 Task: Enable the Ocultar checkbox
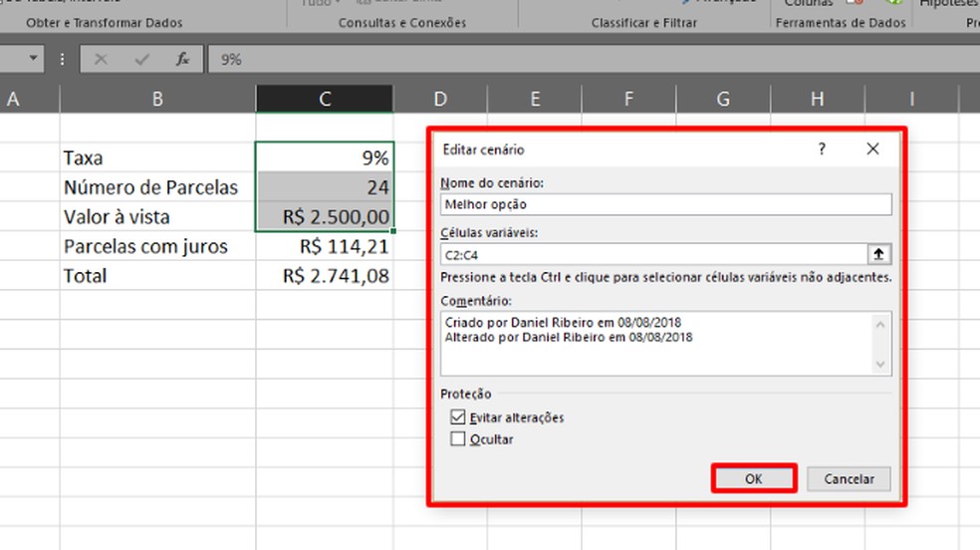[457, 438]
